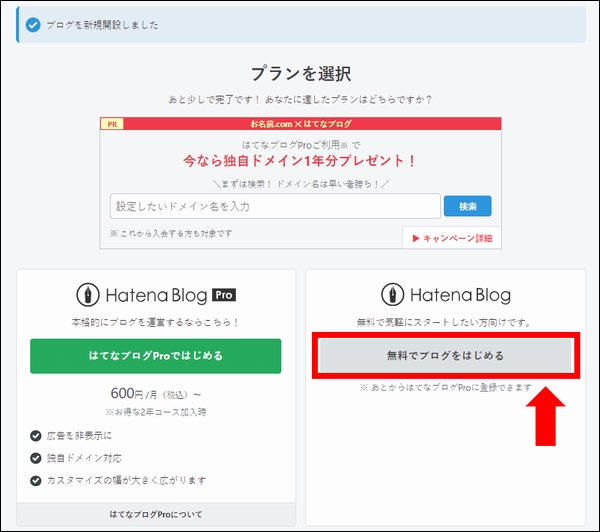Click the これから入会する方も対象です note

[x=171, y=233]
